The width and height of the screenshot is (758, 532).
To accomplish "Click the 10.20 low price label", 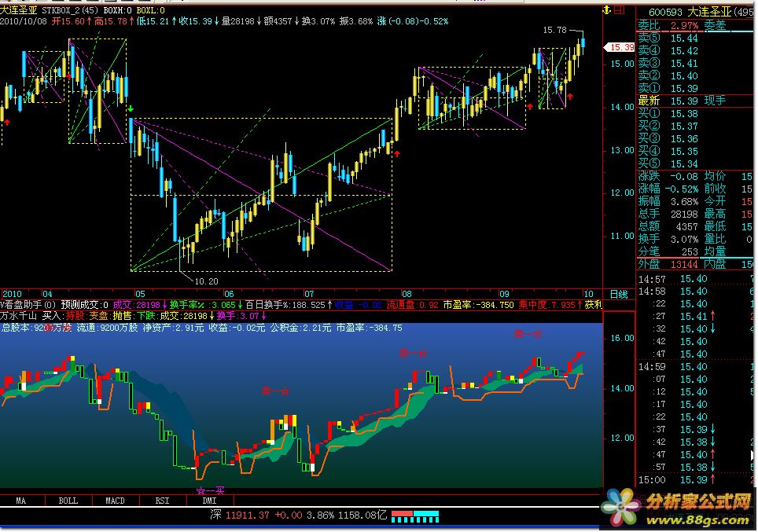I will (207, 281).
